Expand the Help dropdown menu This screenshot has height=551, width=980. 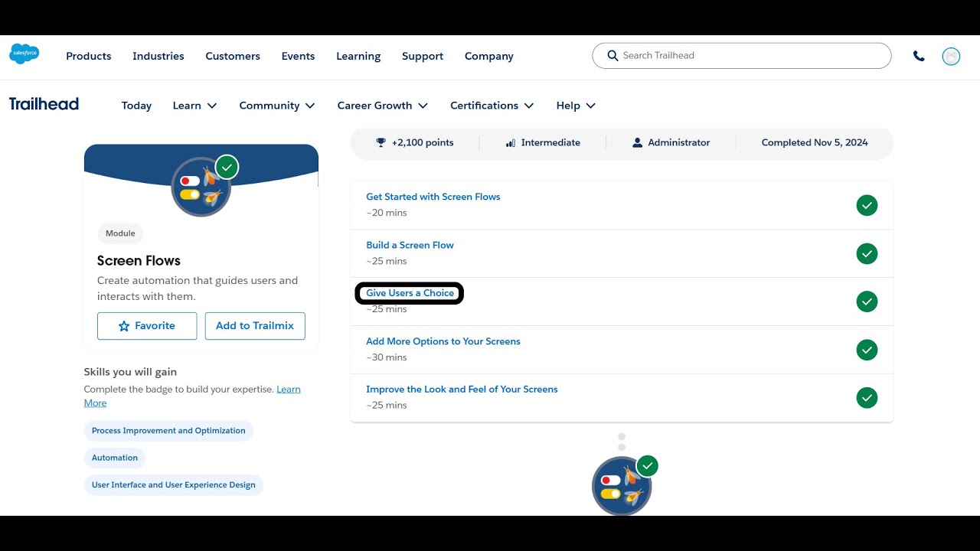pos(576,106)
